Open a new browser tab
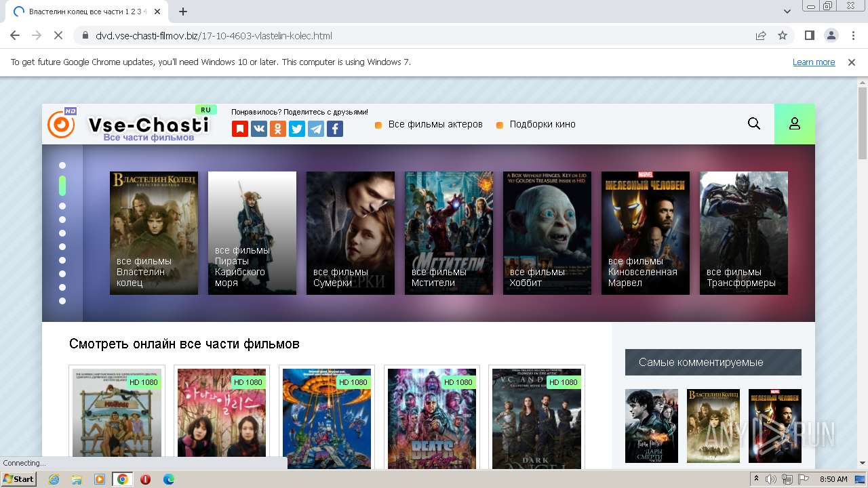The image size is (868, 488). point(183,12)
